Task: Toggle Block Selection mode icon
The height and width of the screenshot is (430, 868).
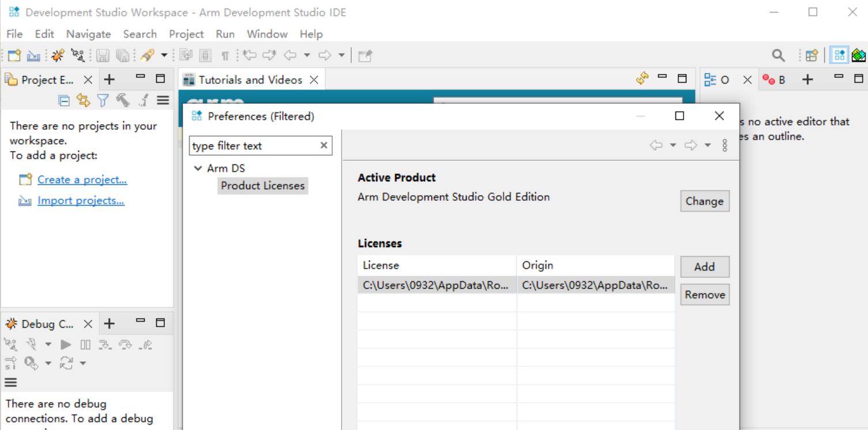Action: [x=205, y=57]
